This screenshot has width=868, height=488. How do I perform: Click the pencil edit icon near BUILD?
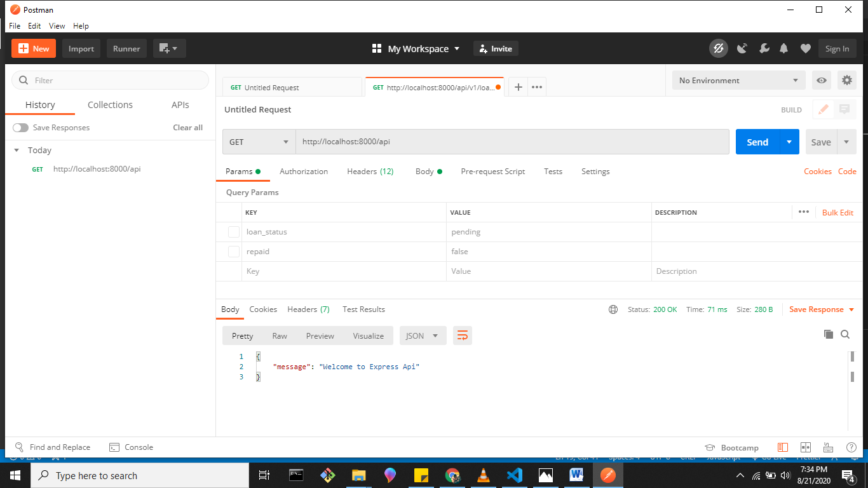(x=824, y=109)
